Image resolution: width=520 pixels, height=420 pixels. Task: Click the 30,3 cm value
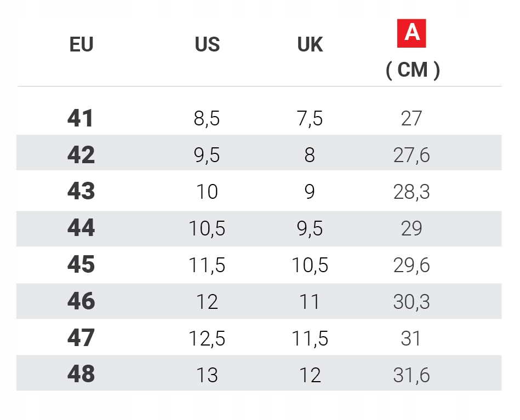412,302
